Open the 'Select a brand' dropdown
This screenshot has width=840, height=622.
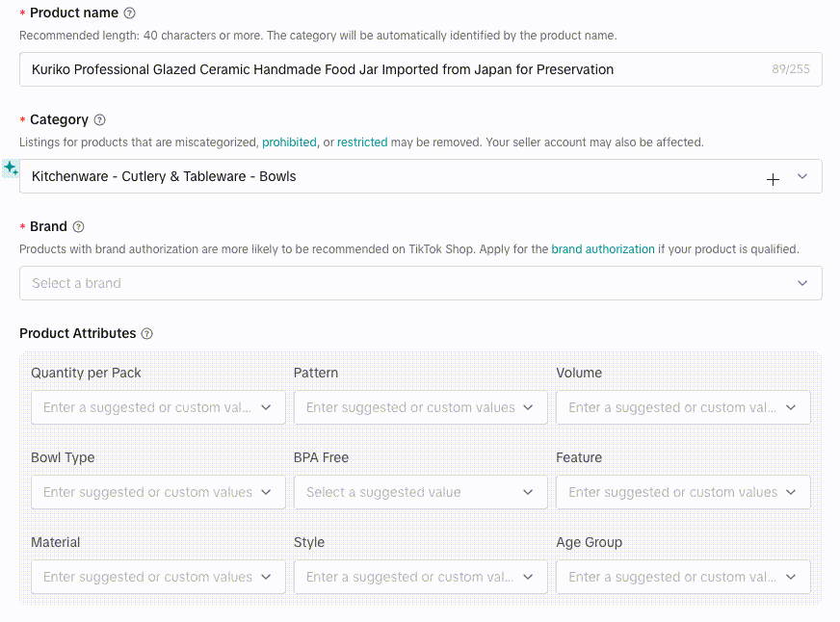(x=420, y=283)
